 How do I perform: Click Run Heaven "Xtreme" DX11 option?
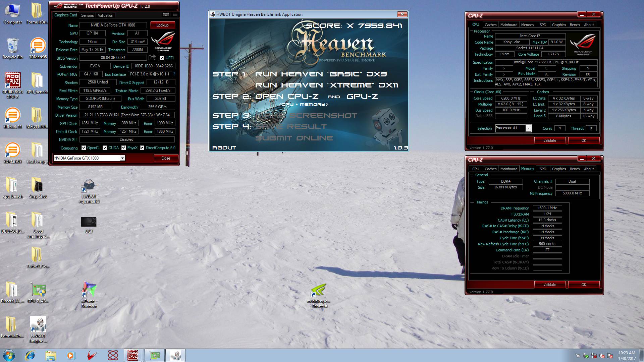coord(327,85)
